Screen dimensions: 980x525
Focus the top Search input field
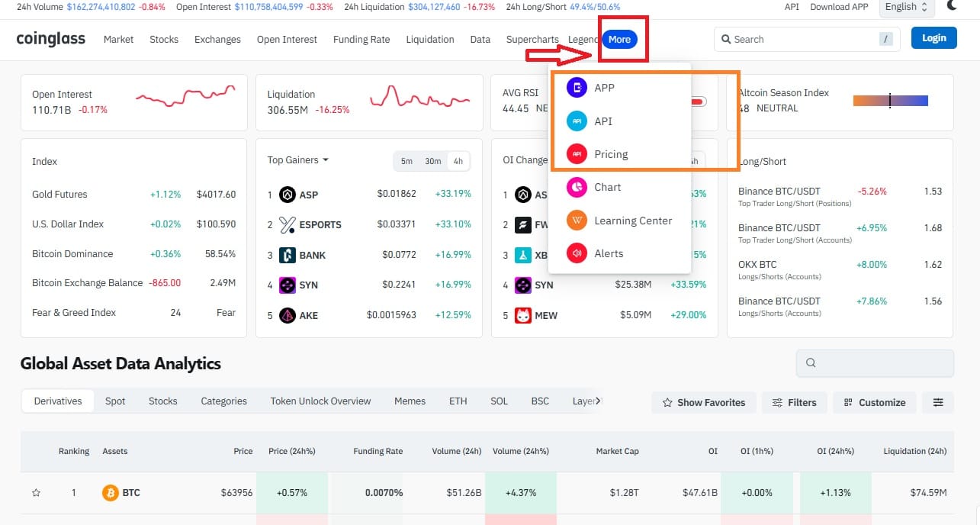click(x=807, y=39)
